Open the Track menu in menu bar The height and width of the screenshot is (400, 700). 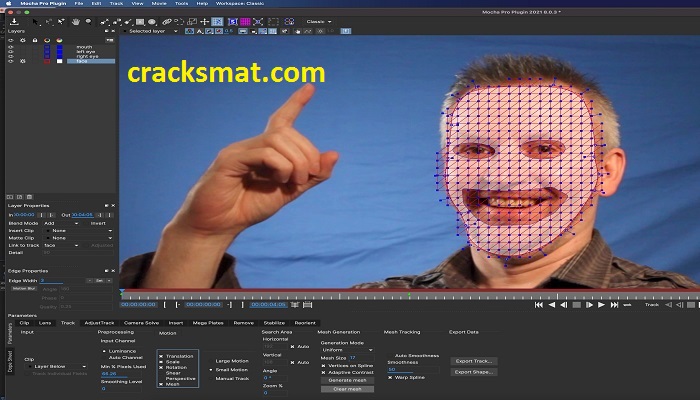point(116,3)
